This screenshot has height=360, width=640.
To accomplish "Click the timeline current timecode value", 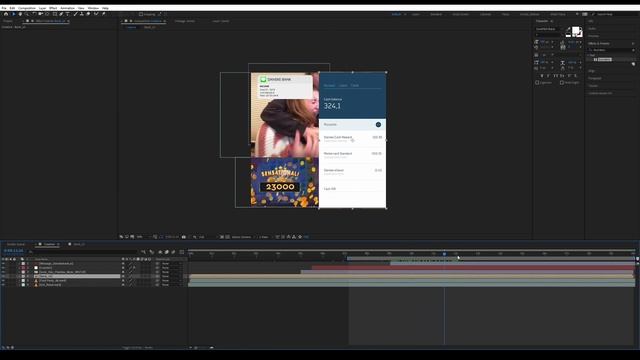I will coord(13,251).
